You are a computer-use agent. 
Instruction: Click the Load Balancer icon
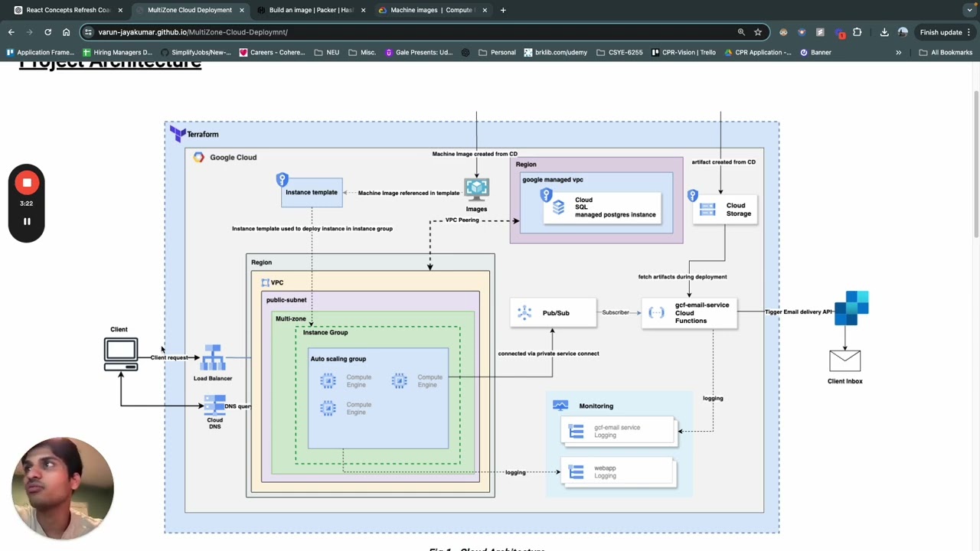(x=212, y=357)
